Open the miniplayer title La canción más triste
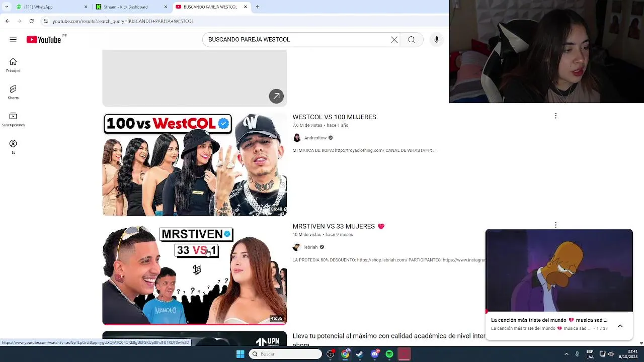 click(x=549, y=320)
